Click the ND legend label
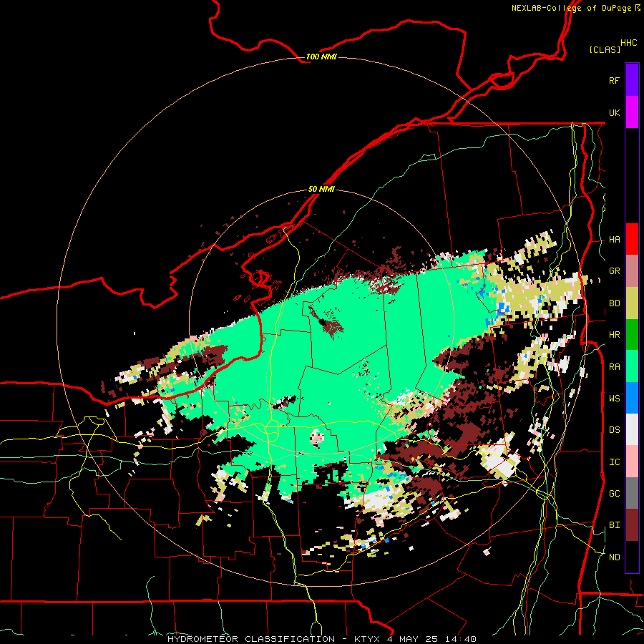Screen dimensions: 644x644 tap(614, 557)
